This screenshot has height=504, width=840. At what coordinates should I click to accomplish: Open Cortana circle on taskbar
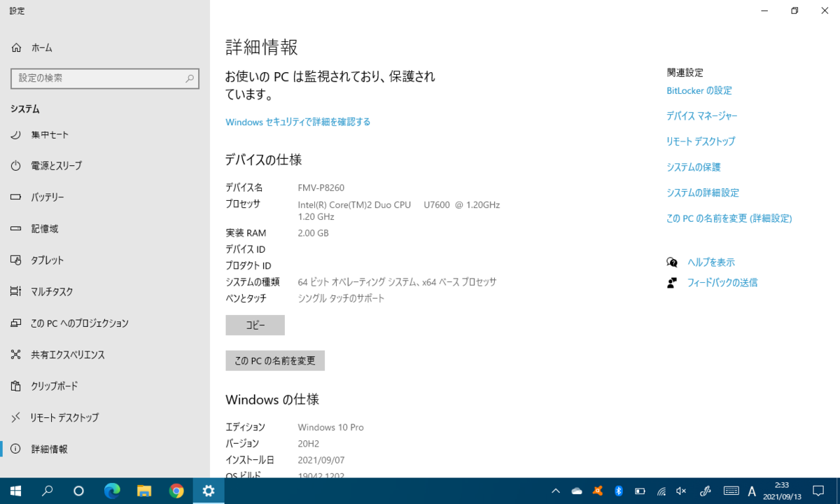pyautogui.click(x=79, y=491)
